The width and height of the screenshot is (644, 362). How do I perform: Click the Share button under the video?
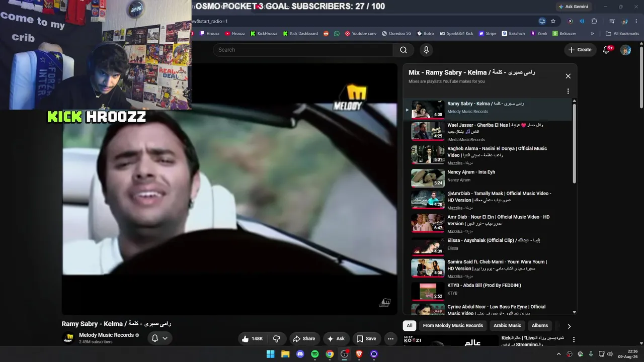pyautogui.click(x=304, y=339)
